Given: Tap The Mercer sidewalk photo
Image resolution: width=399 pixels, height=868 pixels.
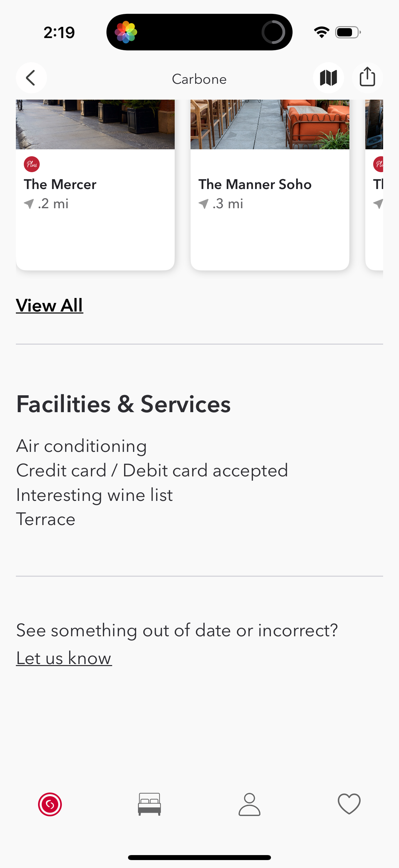Looking at the screenshot, I should tap(95, 124).
